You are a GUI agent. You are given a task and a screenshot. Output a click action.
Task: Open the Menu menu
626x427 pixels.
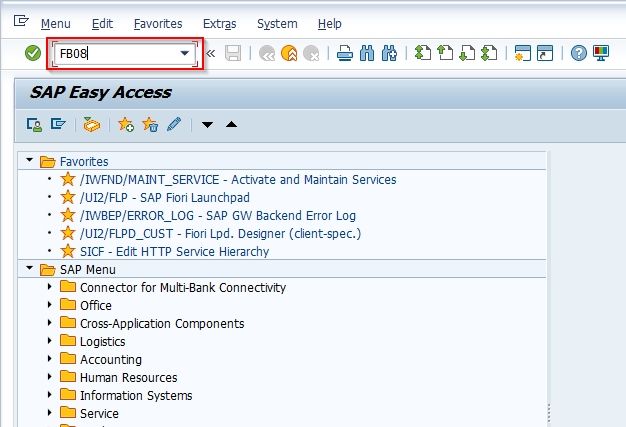point(55,24)
